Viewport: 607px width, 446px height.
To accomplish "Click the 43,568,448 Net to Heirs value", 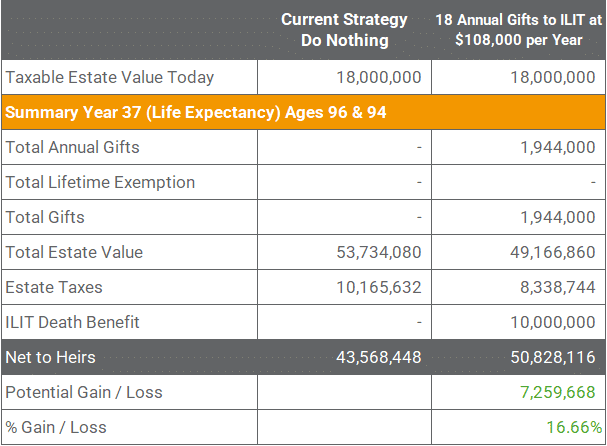I will pyautogui.click(x=379, y=357).
